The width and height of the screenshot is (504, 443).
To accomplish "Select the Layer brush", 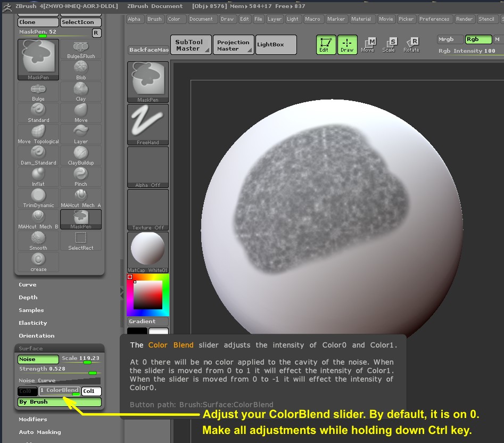I will click(x=81, y=134).
